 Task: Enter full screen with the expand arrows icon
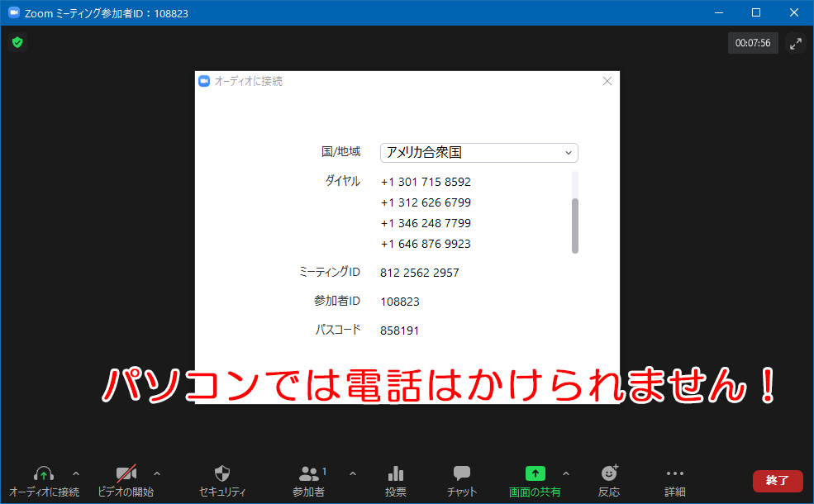[796, 44]
